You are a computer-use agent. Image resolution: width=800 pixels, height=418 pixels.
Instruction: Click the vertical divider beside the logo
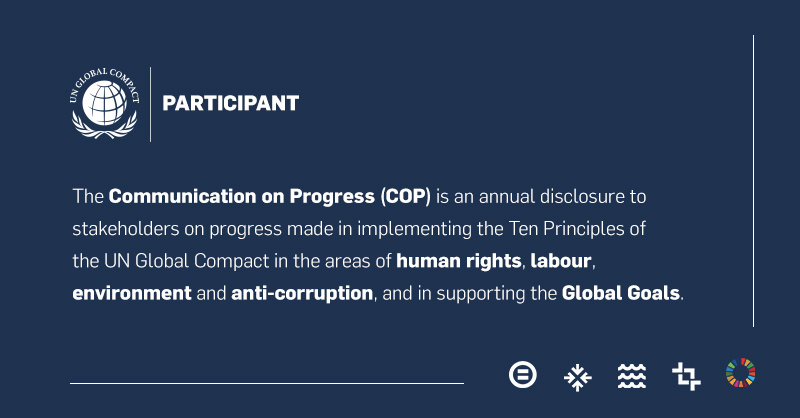(151, 104)
